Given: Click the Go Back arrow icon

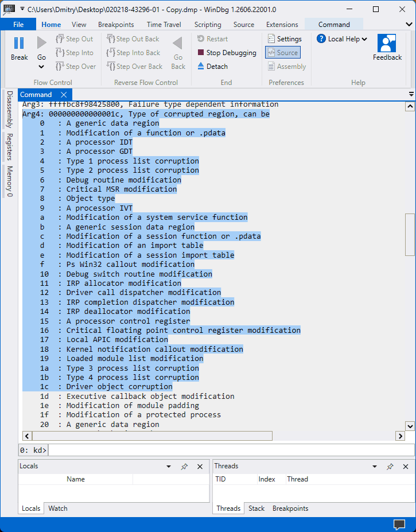Looking at the screenshot, I should pos(178,44).
